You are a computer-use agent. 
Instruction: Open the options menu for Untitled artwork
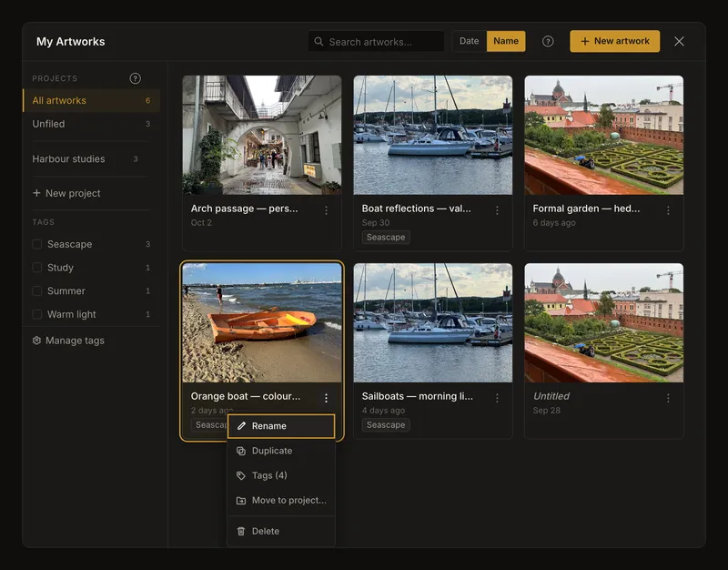coord(668,398)
